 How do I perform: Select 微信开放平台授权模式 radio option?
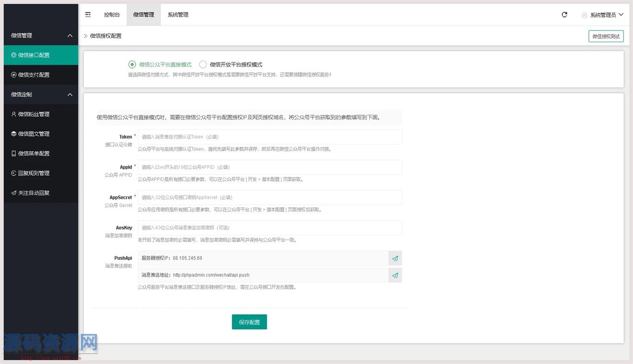(231, 64)
